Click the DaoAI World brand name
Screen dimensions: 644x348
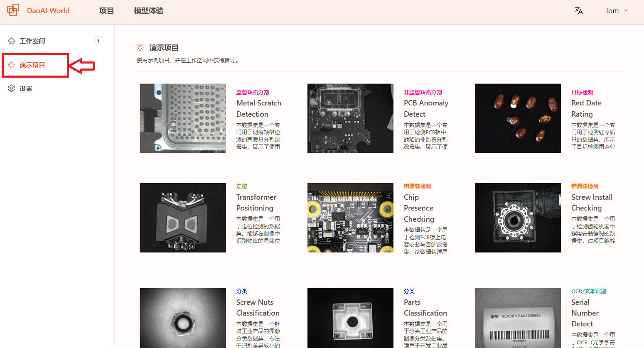click(x=48, y=11)
